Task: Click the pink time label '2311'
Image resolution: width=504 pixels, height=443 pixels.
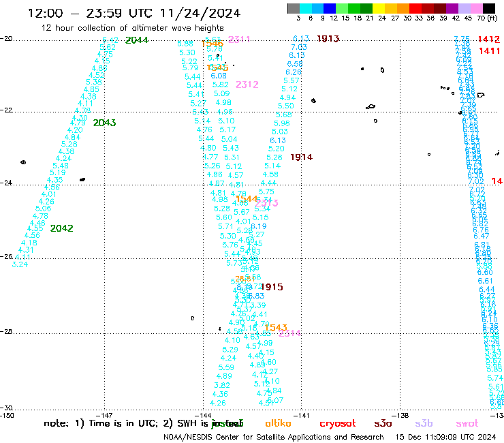Action: (x=239, y=40)
